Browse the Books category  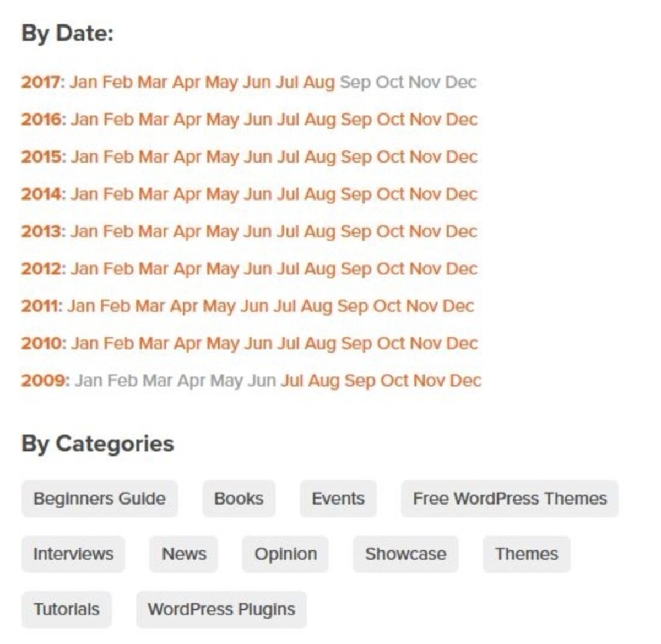click(x=239, y=499)
